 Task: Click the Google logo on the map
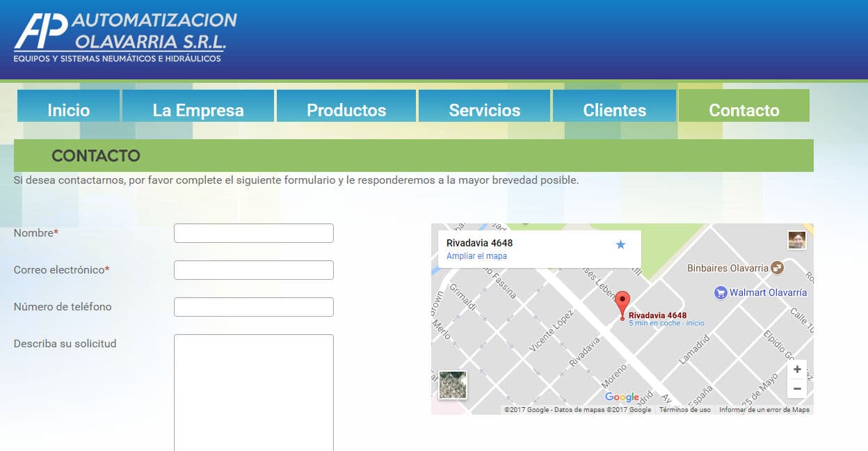click(x=622, y=397)
